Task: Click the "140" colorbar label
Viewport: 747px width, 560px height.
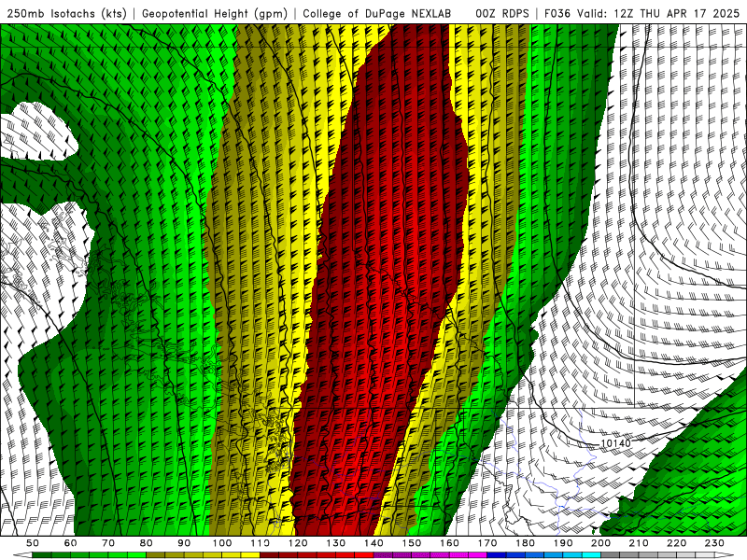Action: click(x=374, y=543)
